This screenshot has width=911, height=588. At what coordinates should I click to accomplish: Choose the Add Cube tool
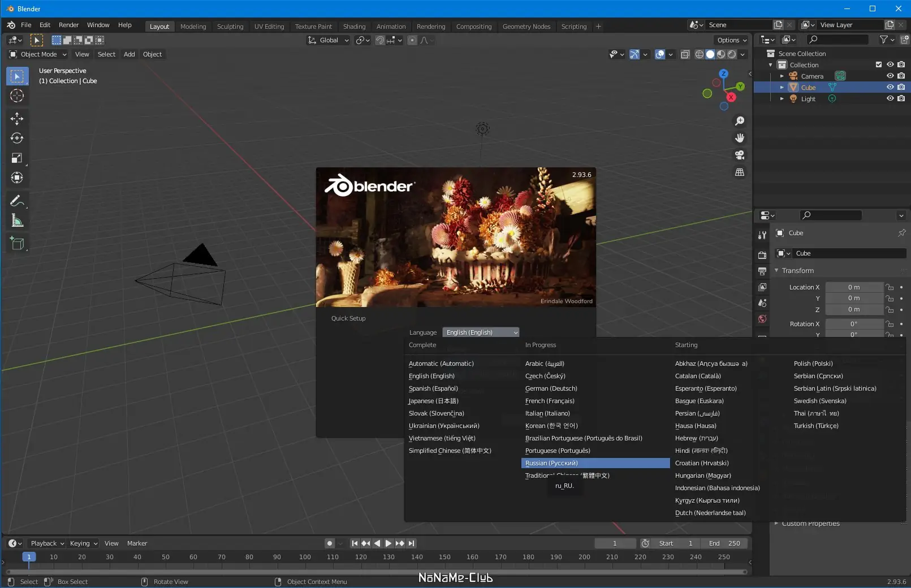coord(17,244)
